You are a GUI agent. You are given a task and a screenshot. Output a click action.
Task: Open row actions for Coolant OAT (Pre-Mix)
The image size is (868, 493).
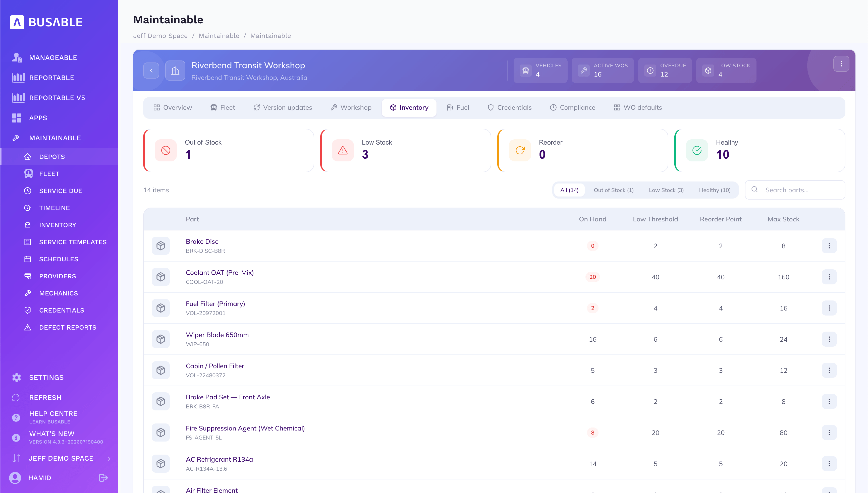pos(829,277)
